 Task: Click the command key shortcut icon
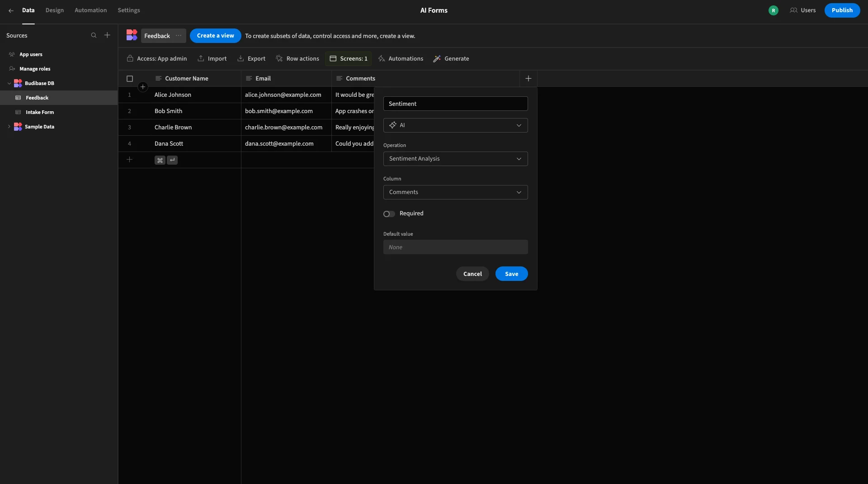tap(160, 160)
